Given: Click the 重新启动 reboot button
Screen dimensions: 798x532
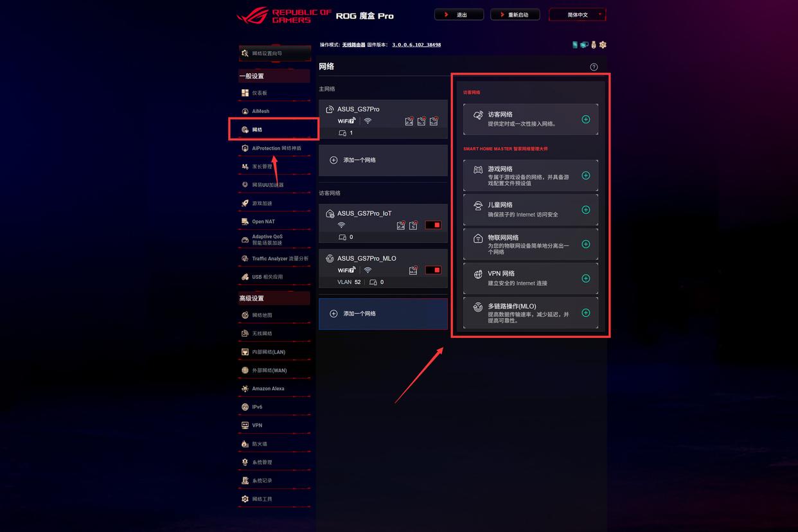Looking at the screenshot, I should pyautogui.click(x=515, y=15).
